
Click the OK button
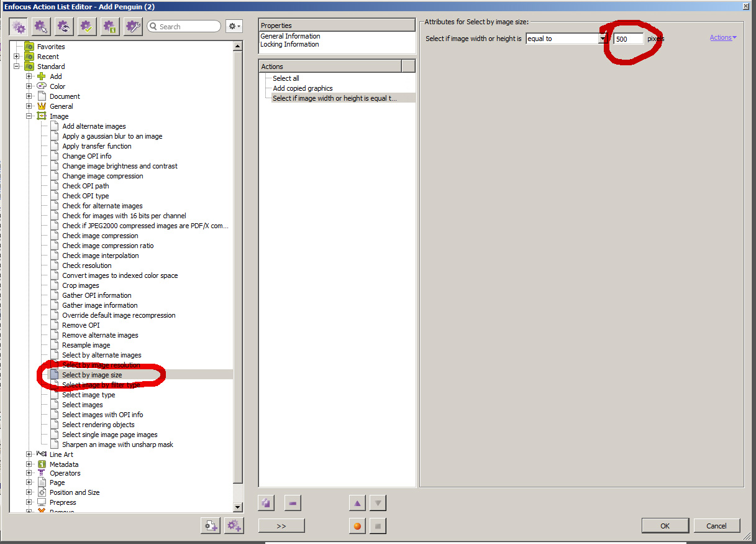(x=665, y=526)
